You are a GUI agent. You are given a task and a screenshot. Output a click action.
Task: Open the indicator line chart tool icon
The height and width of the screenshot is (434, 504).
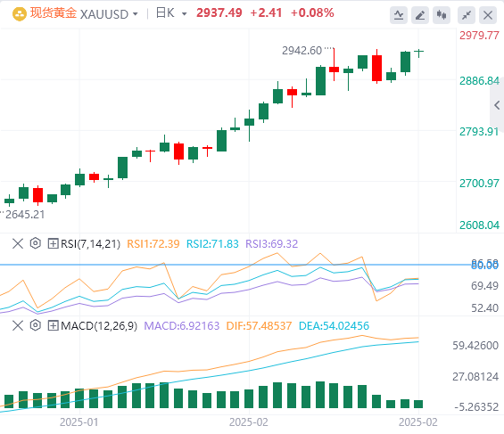(x=399, y=15)
